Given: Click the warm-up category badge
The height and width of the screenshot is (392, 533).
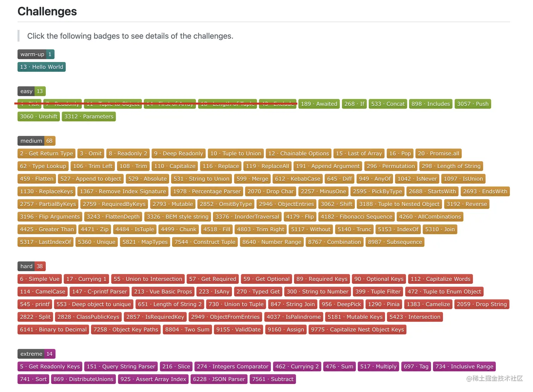Looking at the screenshot, I should [x=36, y=54].
